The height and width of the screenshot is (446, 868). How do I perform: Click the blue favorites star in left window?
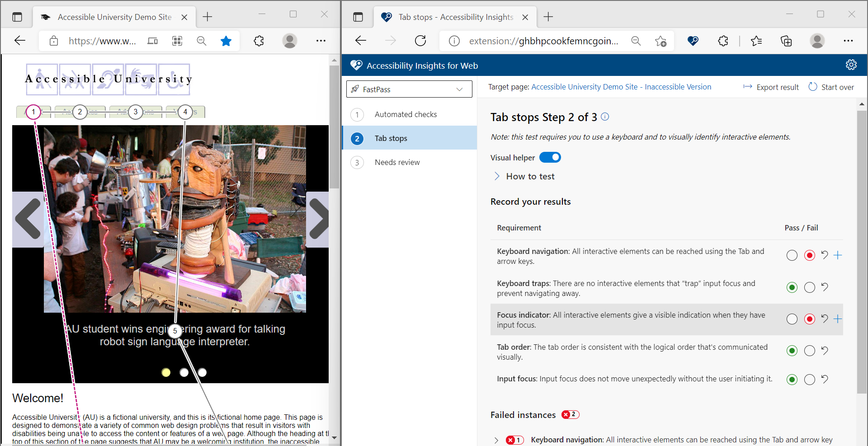(226, 41)
